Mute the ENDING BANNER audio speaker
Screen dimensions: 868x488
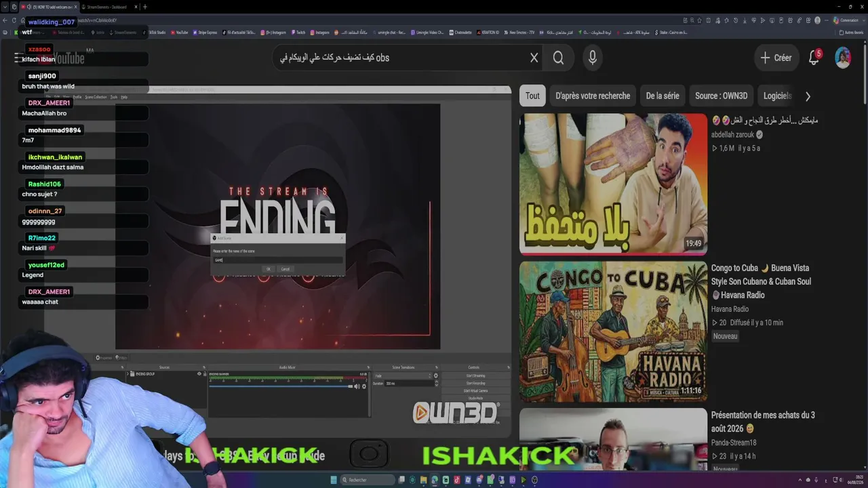357,386
